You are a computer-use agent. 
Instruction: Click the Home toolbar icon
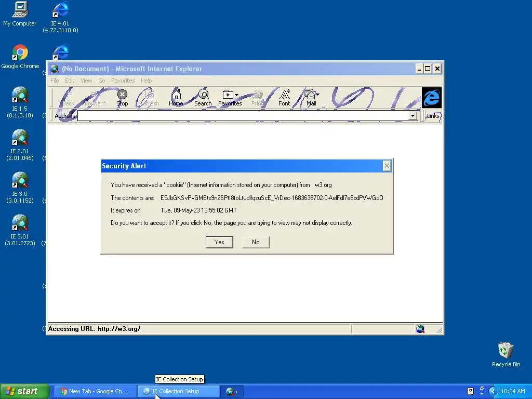click(176, 97)
